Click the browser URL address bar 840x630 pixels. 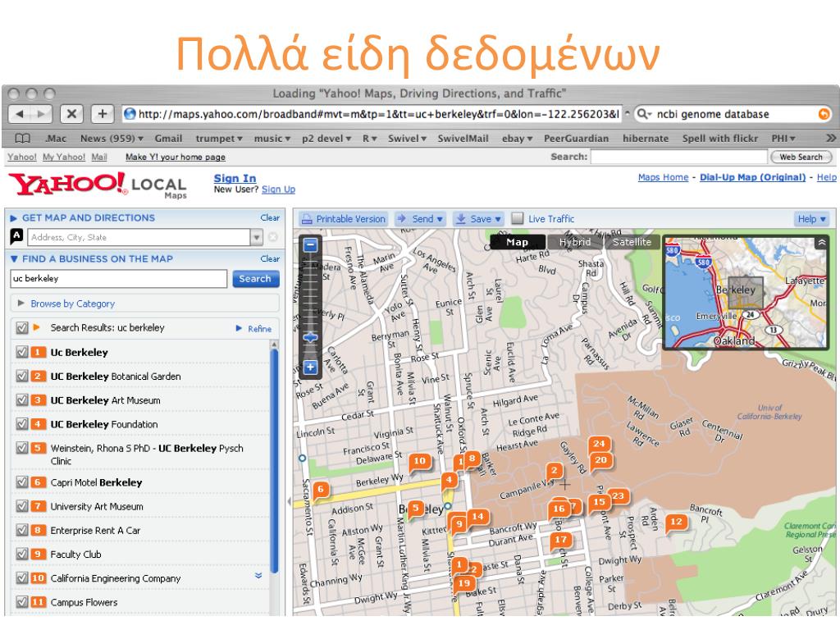coord(372,113)
